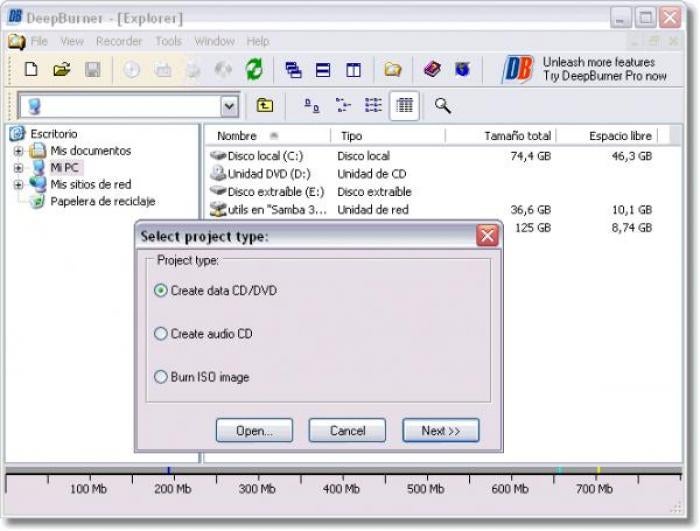Expand Mis documentos tree node
The width and height of the screenshot is (700, 531).
[x=18, y=151]
